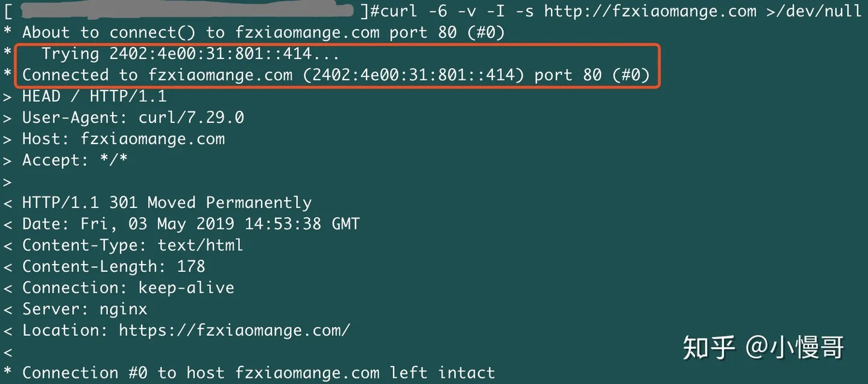Click the "Accept: */*" header line
Image resolution: width=868 pixels, height=384 pixels.
[x=75, y=160]
